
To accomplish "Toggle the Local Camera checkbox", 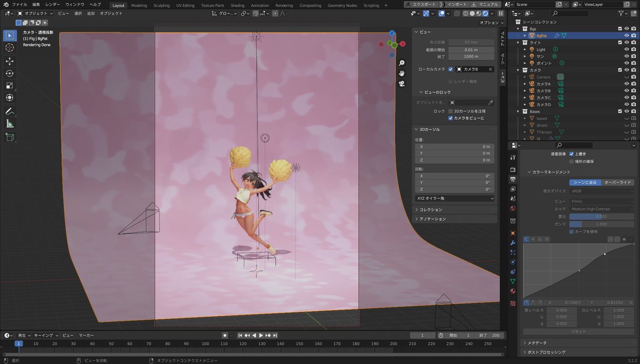I will click(x=451, y=69).
